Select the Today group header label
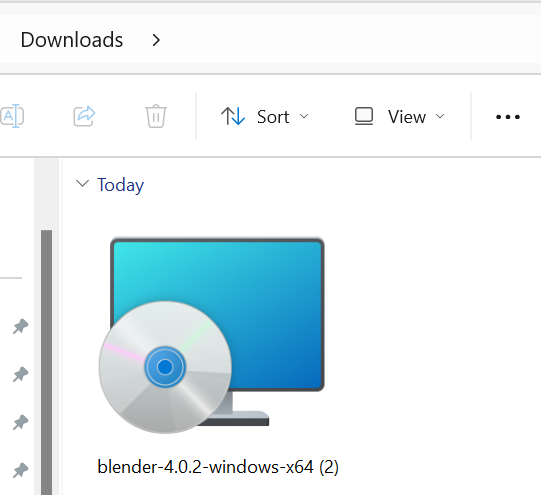 120,185
